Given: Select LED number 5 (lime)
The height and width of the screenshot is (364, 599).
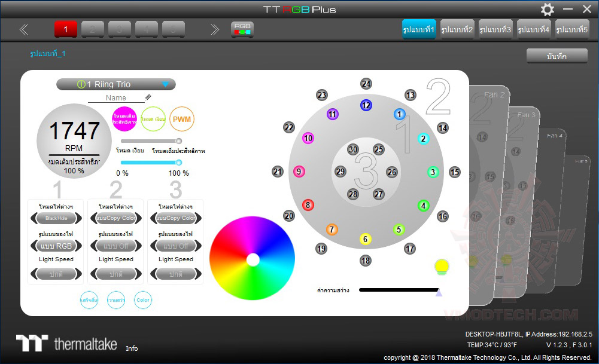Looking at the screenshot, I should [399, 230].
